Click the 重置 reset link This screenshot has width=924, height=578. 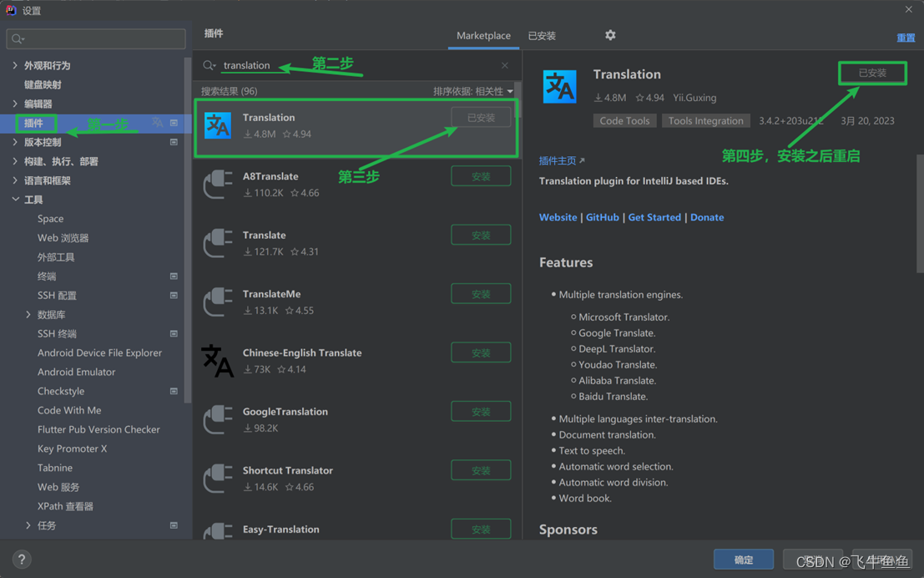(906, 37)
